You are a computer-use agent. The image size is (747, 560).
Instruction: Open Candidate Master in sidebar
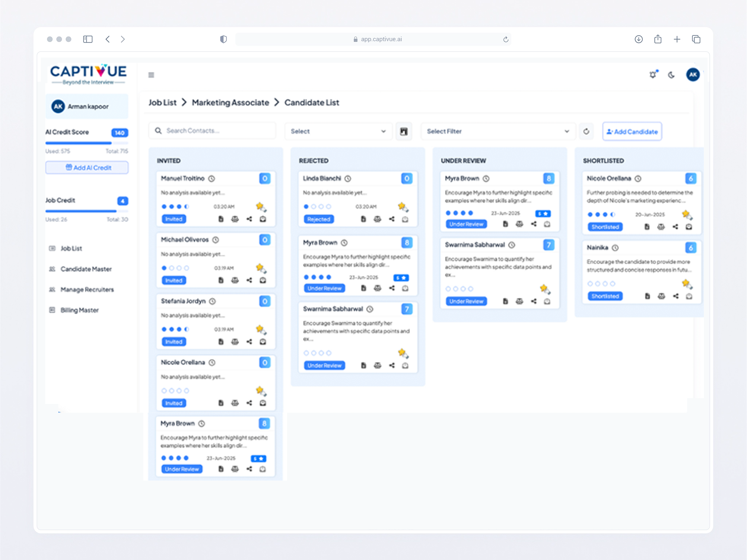[x=86, y=269]
